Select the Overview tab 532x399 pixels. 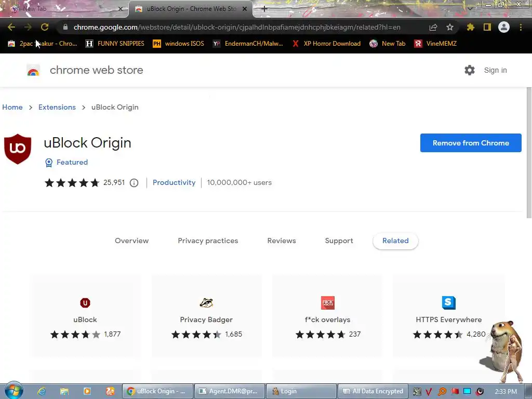131,241
